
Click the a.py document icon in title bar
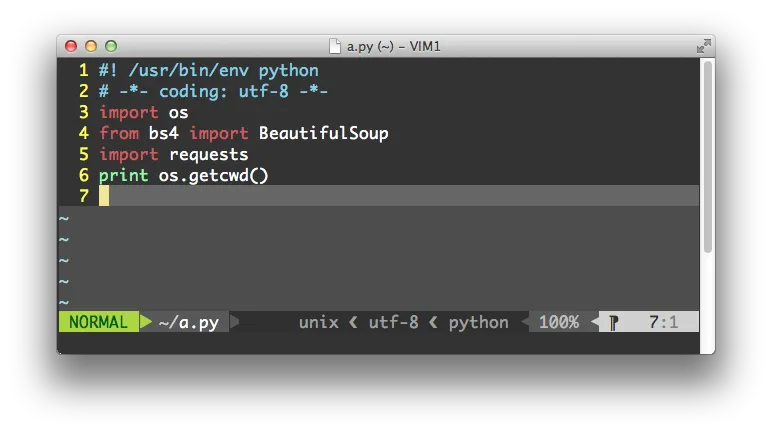(x=335, y=46)
